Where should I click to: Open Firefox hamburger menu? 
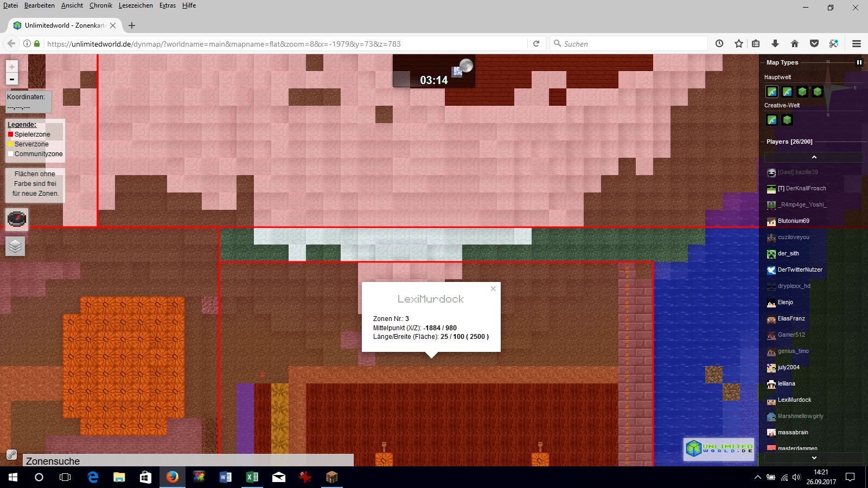pyautogui.click(x=857, y=43)
